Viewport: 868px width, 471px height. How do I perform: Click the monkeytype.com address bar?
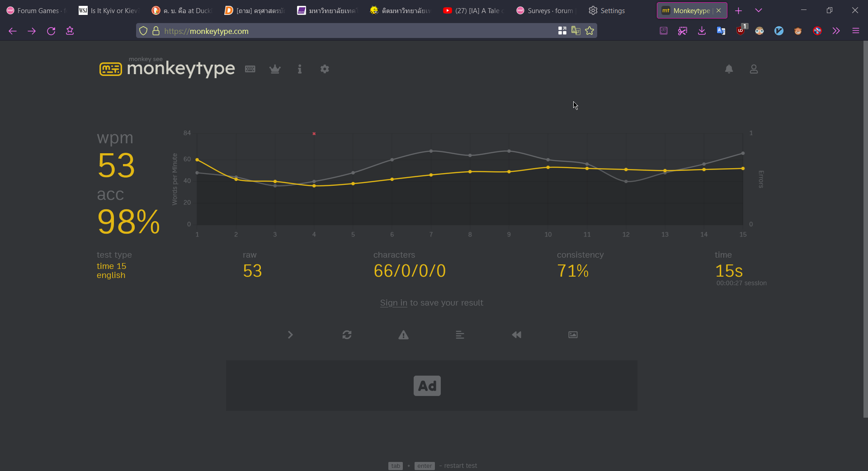[x=353, y=31]
